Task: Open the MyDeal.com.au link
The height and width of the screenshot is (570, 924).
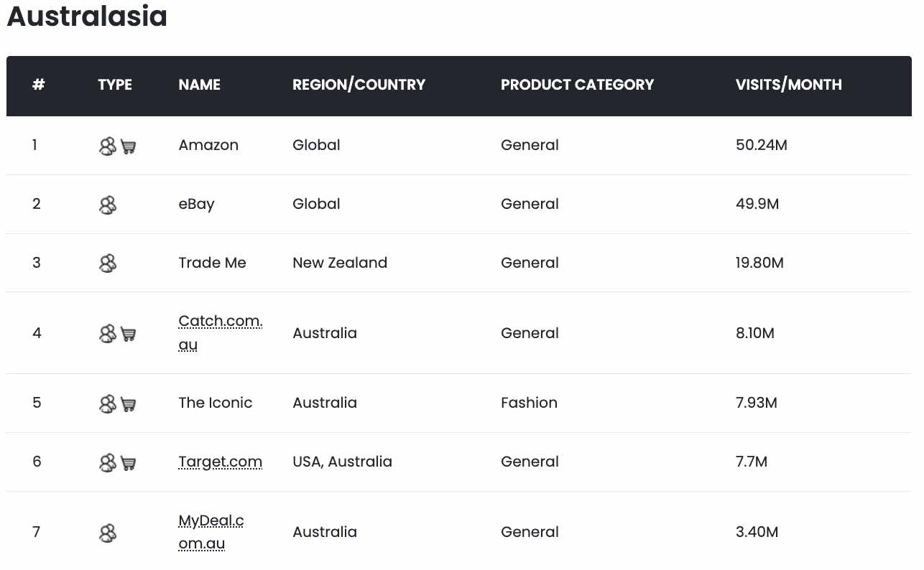Action: (x=211, y=532)
